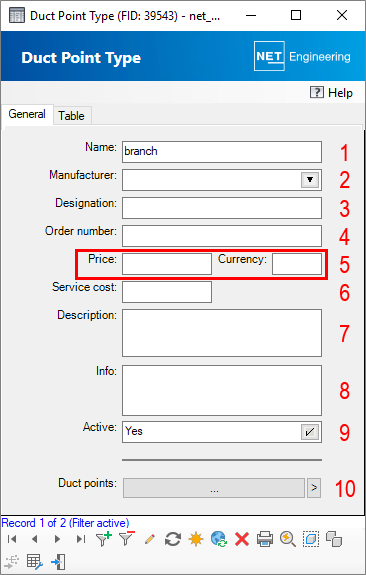Go to the first record
The height and width of the screenshot is (575, 366).
12,539
